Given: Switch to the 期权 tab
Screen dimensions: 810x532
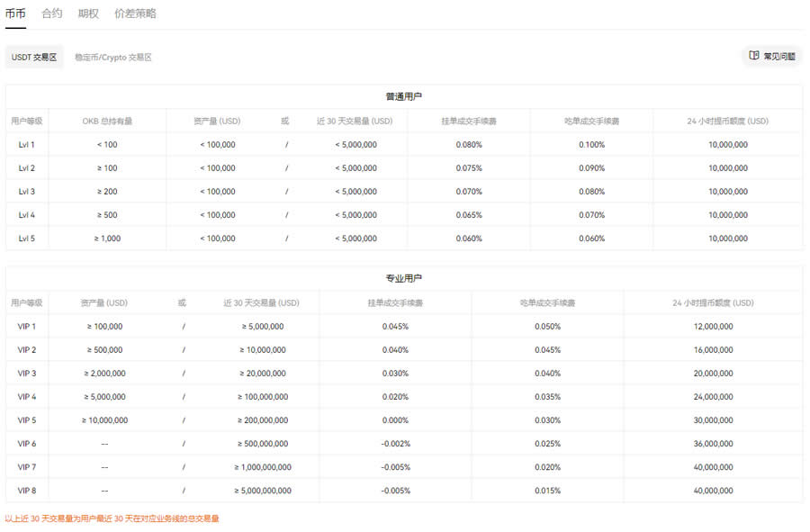Looking at the screenshot, I should 85,14.
